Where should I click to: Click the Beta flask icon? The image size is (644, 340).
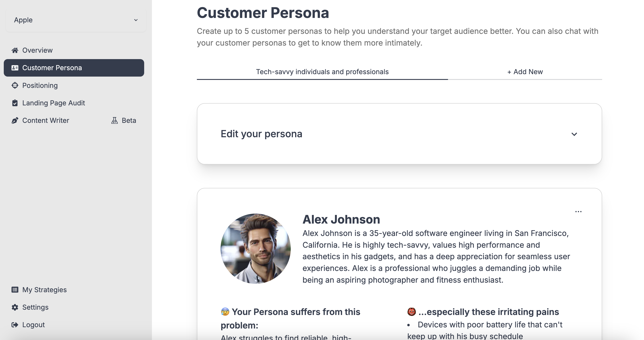pyautogui.click(x=114, y=120)
